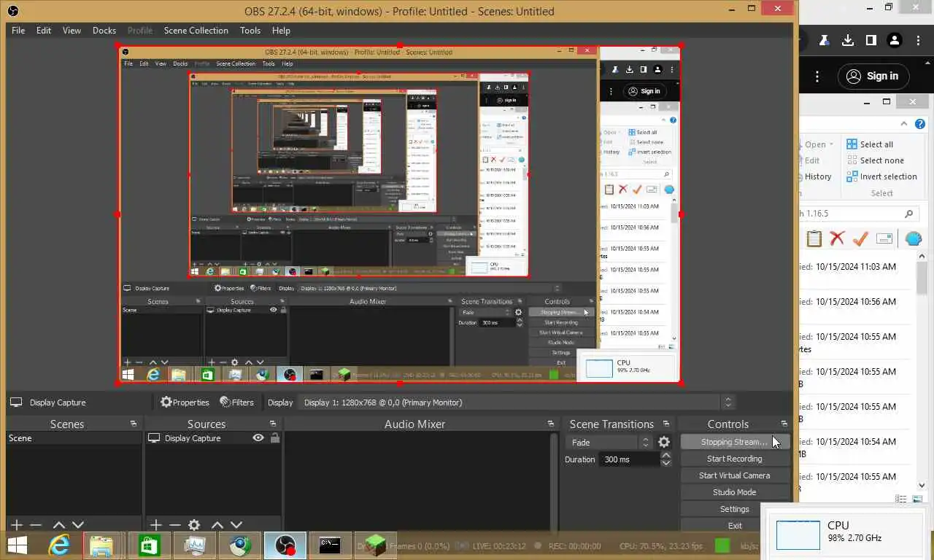The image size is (934, 560).
Task: Open the Scene Collection menu
Action: pyautogui.click(x=196, y=31)
